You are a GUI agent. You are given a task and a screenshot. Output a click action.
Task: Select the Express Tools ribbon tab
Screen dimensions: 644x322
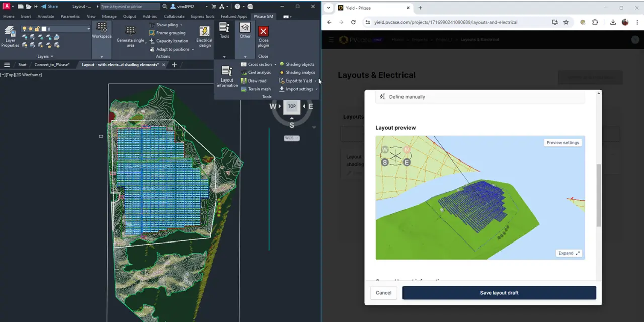[203, 16]
